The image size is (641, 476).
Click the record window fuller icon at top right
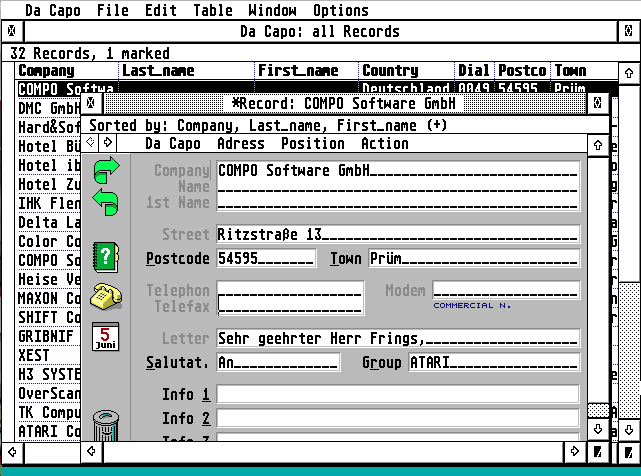(x=597, y=103)
